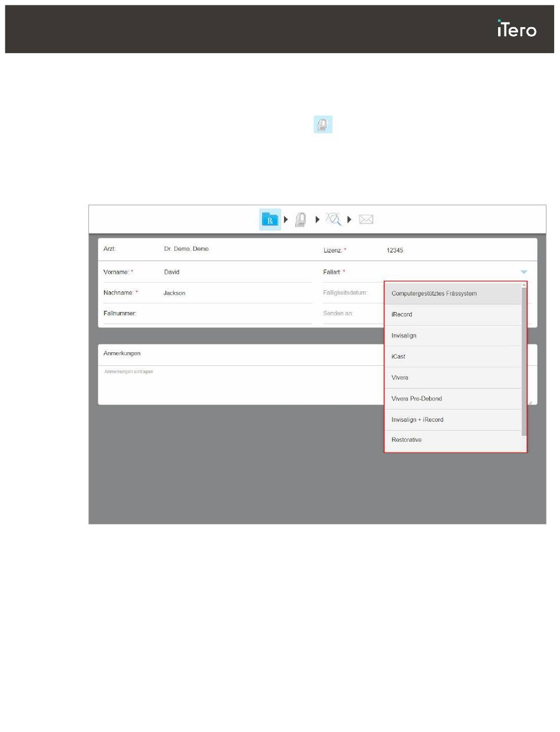Click the dropdown list scrollbar thumb
The height and width of the screenshot is (732, 560).
(524, 361)
